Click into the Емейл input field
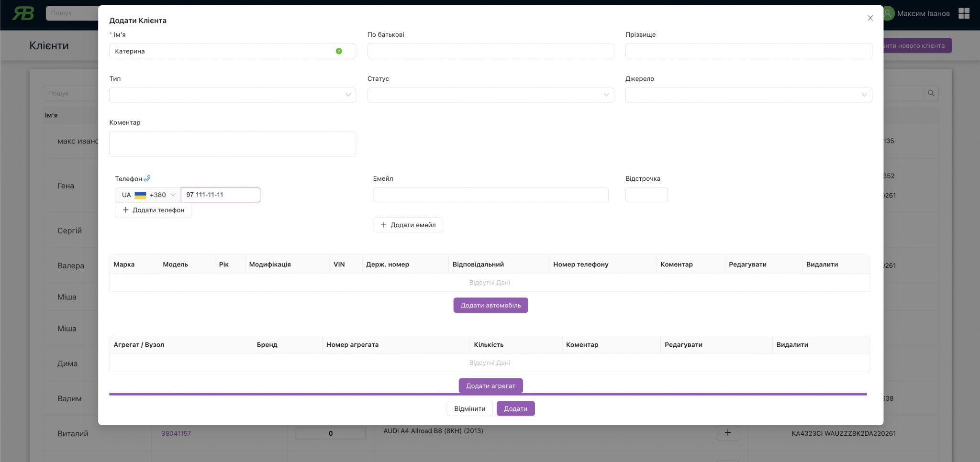This screenshot has height=462, width=980. click(x=490, y=195)
